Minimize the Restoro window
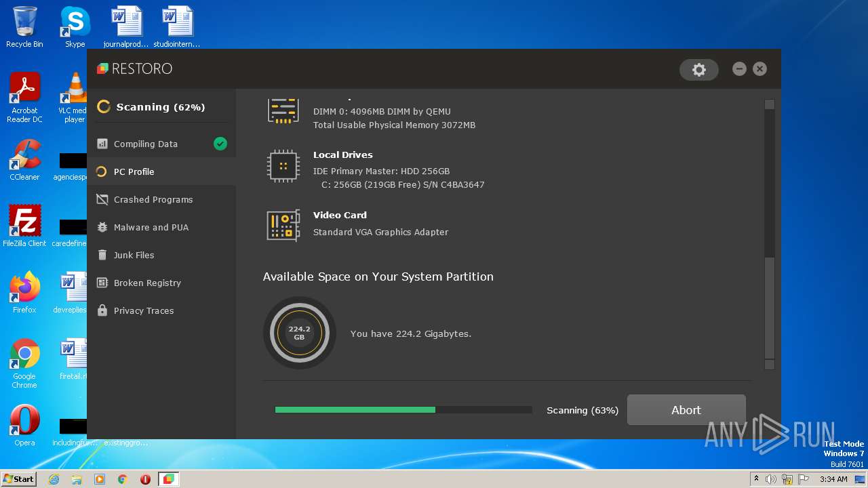 (739, 69)
